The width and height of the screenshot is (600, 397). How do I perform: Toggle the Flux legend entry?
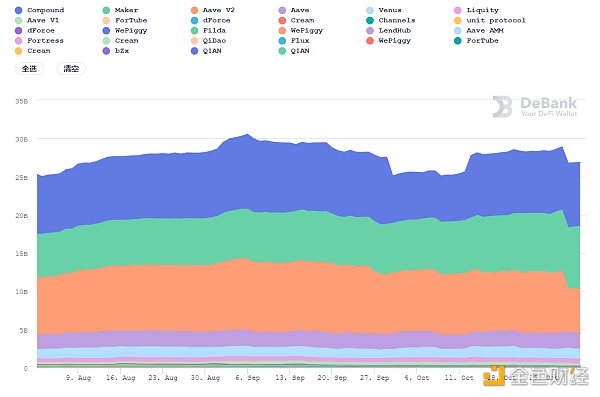[x=294, y=41]
